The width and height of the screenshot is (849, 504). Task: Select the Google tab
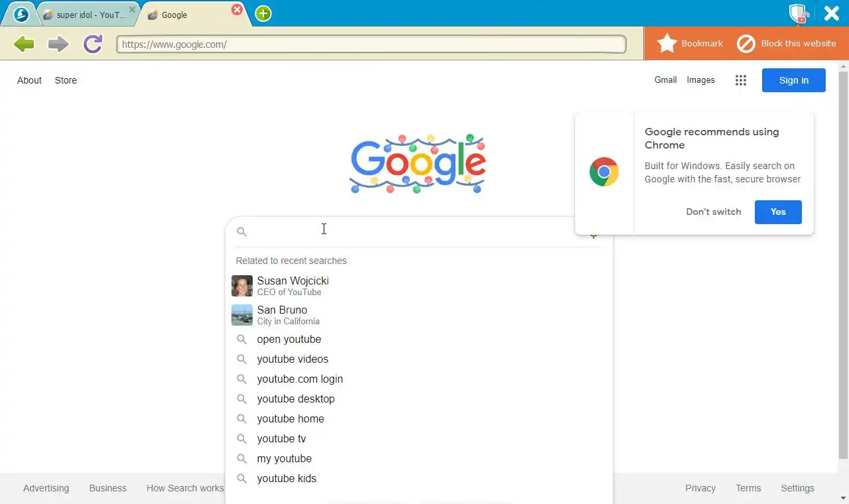[192, 15]
